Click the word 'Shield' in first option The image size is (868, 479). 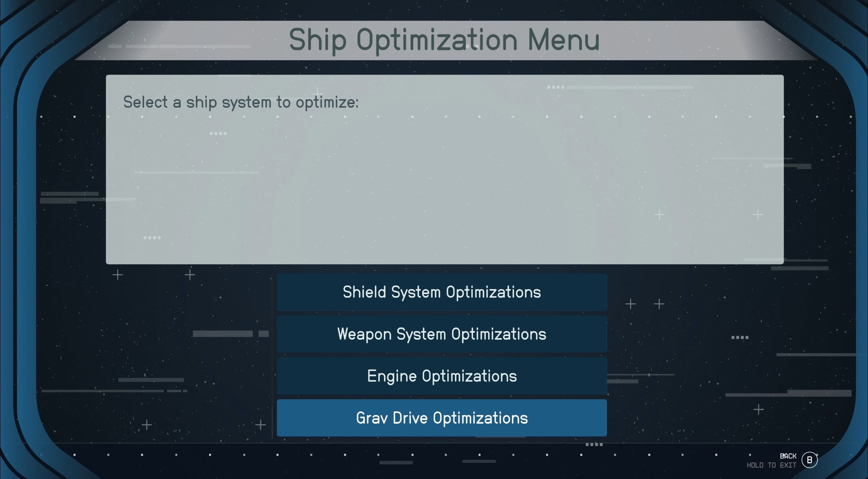pos(364,292)
